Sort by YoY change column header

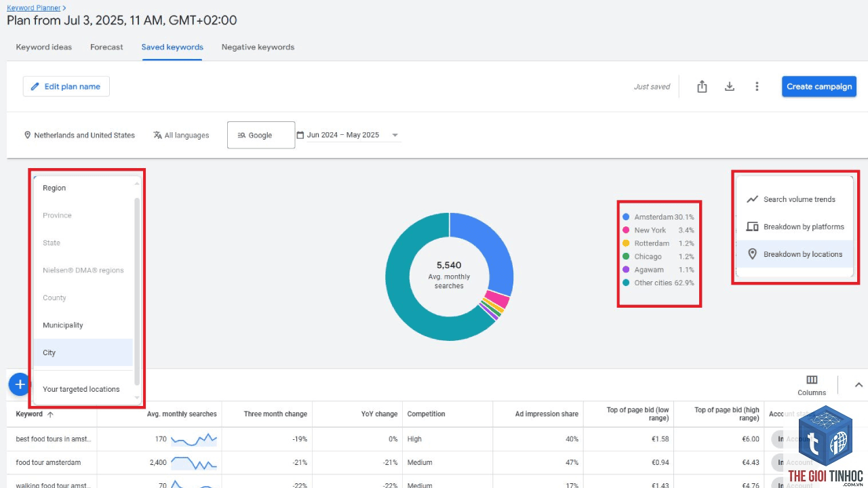coord(380,414)
